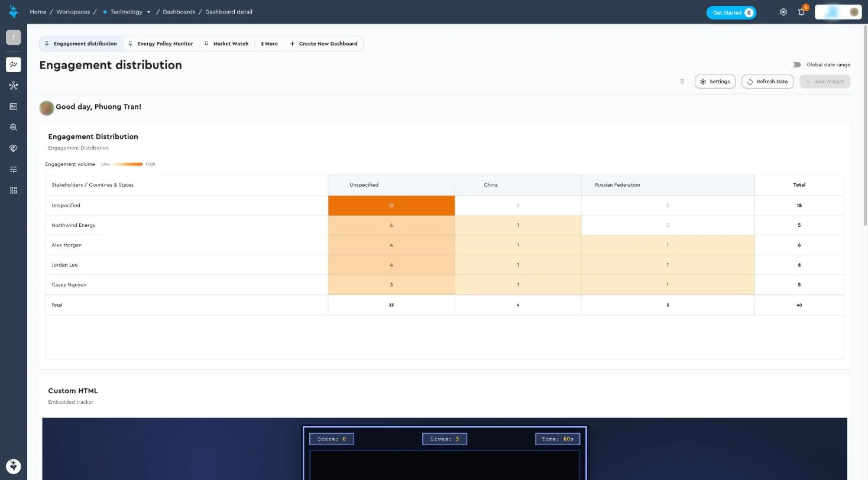Open the network graph sidebar icon
The width and height of the screenshot is (868, 480).
pos(13,86)
